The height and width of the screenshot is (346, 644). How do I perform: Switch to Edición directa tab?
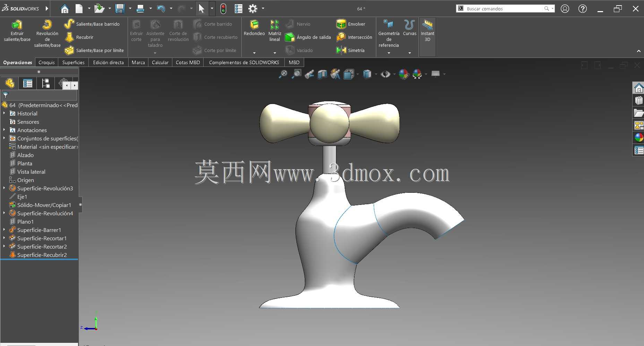pyautogui.click(x=108, y=62)
